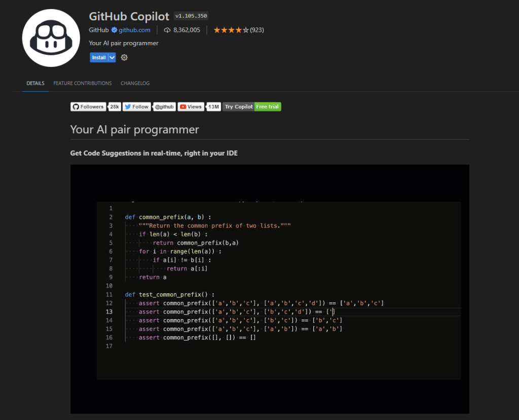This screenshot has width=519, height=420.
Task: Click the @github Twitter handle badge
Action: (x=164, y=107)
